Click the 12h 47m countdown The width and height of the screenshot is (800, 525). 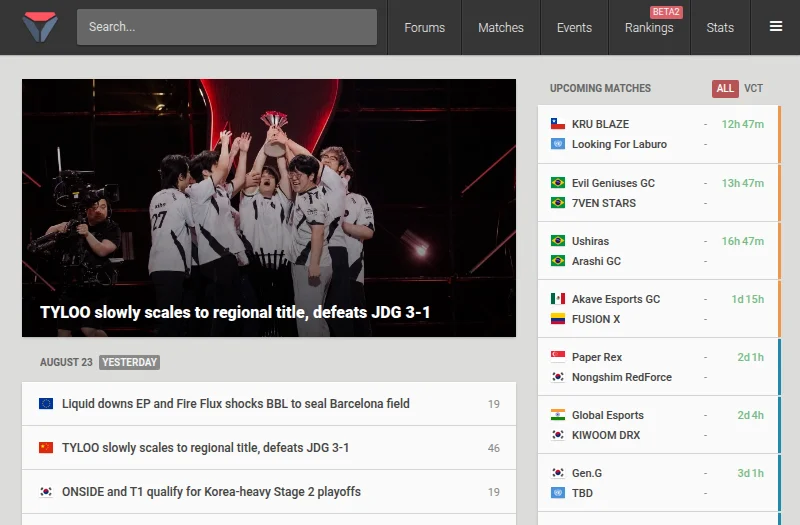pos(742,124)
